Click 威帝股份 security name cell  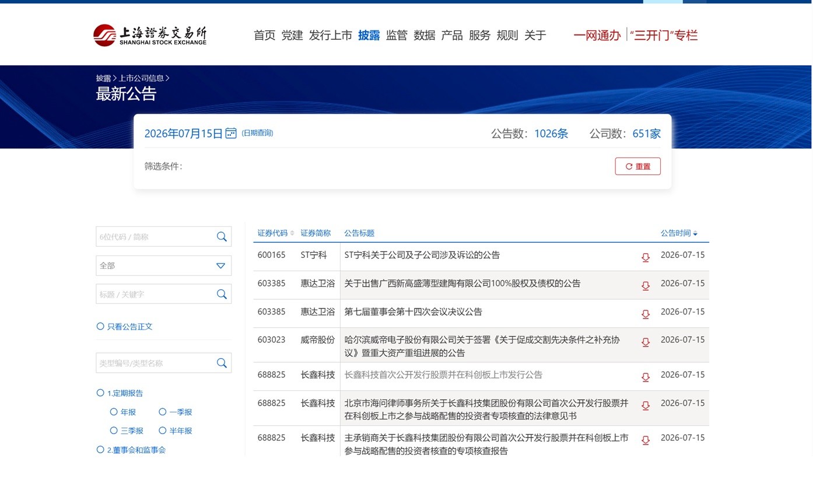coord(318,339)
